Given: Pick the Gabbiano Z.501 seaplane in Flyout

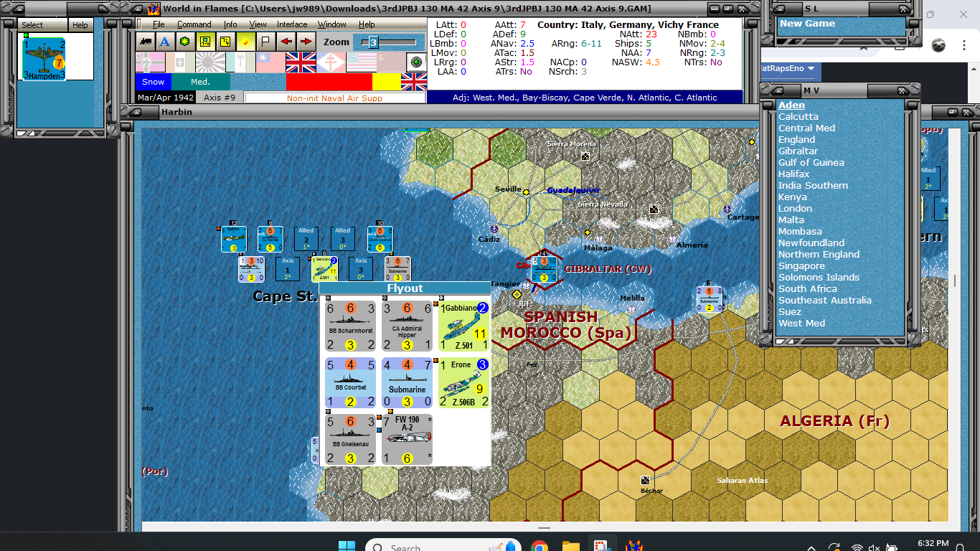Looking at the screenshot, I should 463,326.
